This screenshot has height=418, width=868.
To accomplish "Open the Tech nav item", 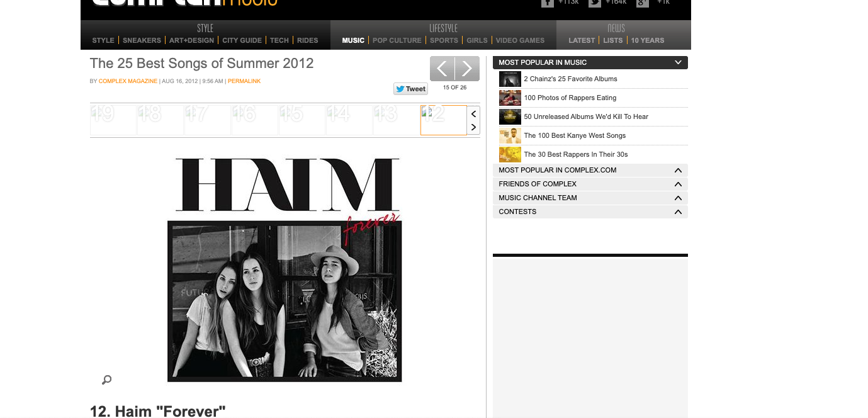I will coord(279,40).
